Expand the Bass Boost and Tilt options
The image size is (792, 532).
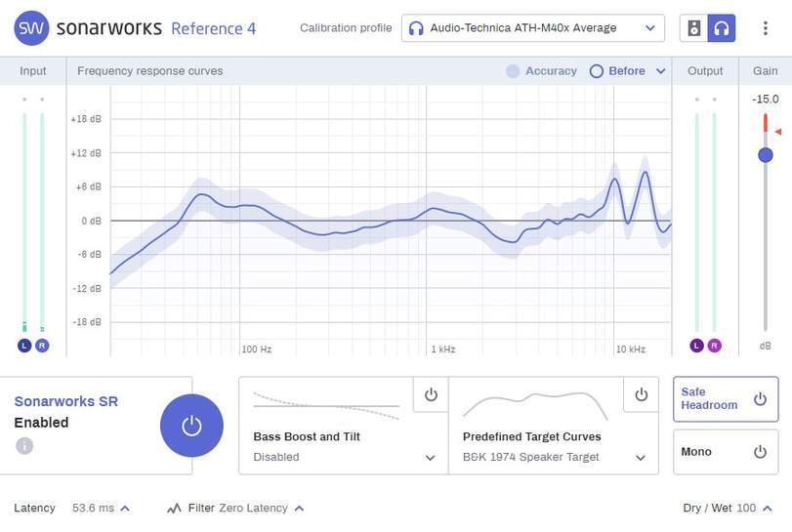point(430,457)
